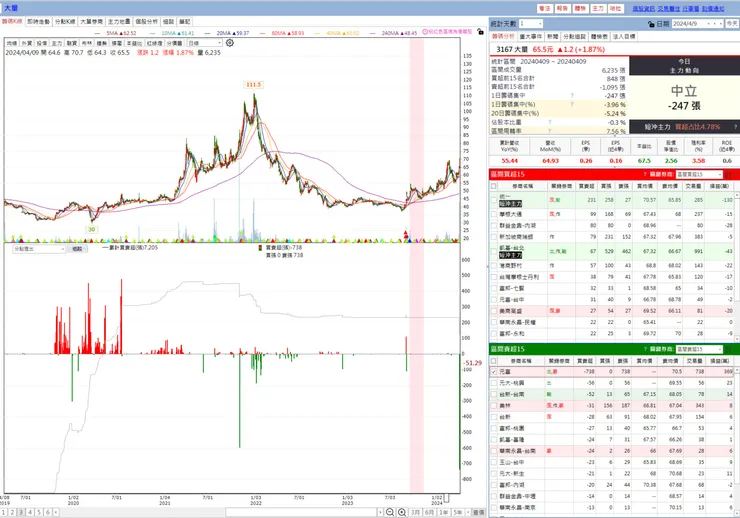
Task: Open the 分點進出 dropdown in the lower chart
Action: (39, 249)
